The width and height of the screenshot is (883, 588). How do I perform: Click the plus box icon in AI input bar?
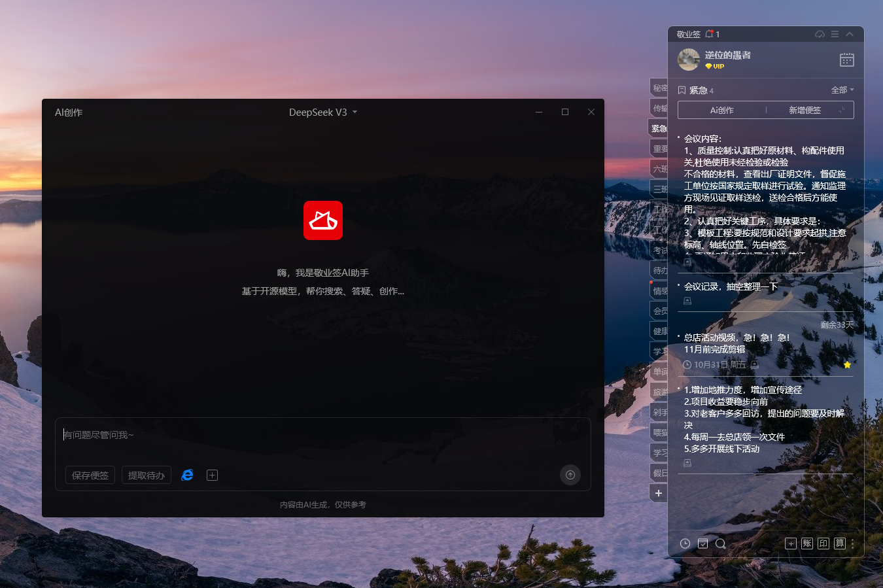click(212, 475)
